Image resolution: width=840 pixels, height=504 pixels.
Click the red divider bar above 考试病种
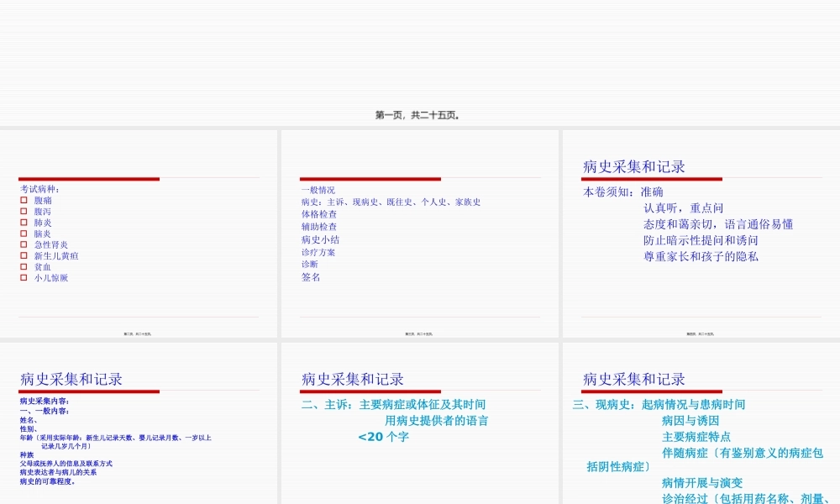pos(90,178)
